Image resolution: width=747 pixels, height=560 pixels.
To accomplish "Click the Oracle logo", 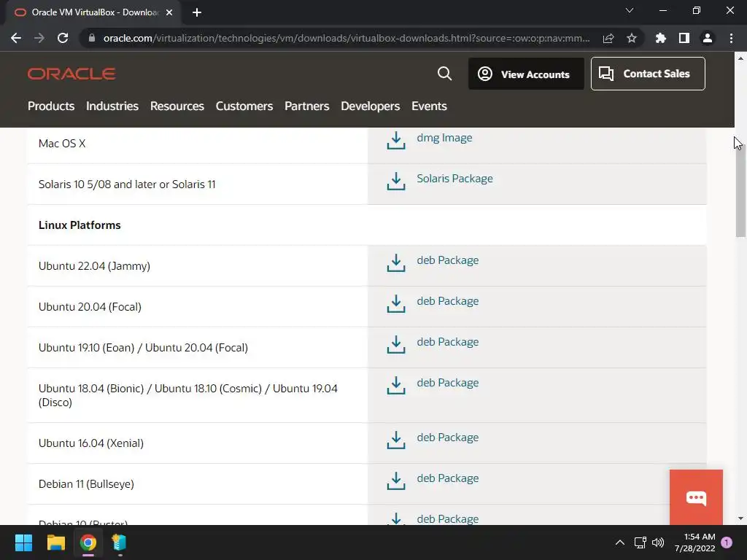I will 71,74.
